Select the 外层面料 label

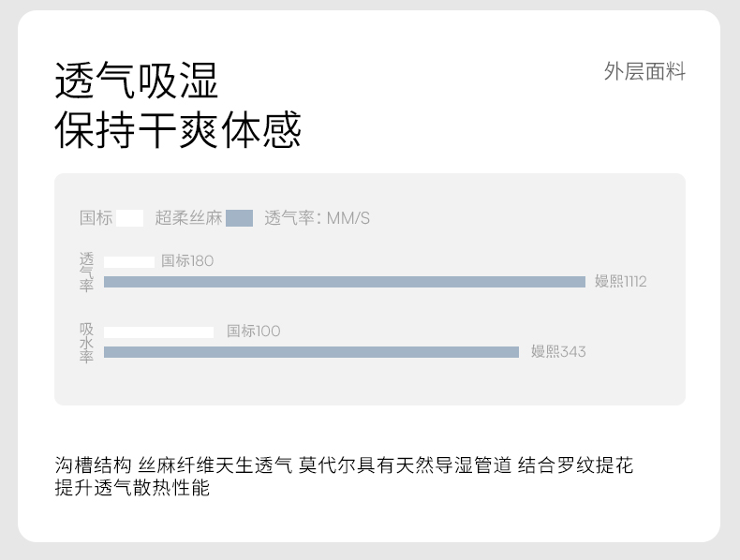tap(644, 72)
